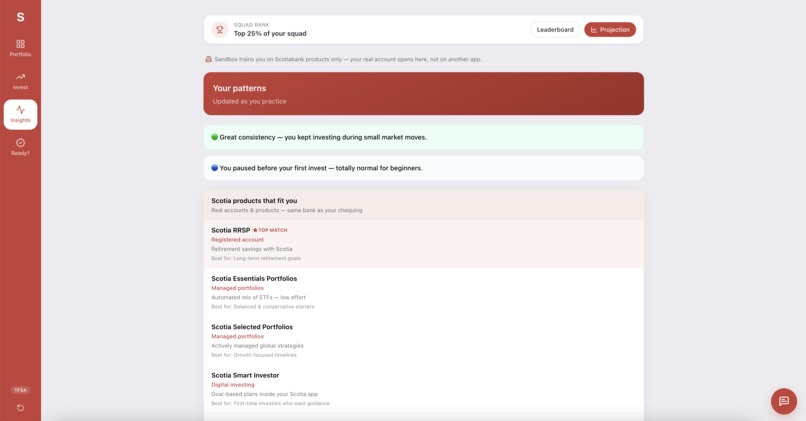Select the paused before first invest message
The width and height of the screenshot is (806, 421).
(424, 168)
